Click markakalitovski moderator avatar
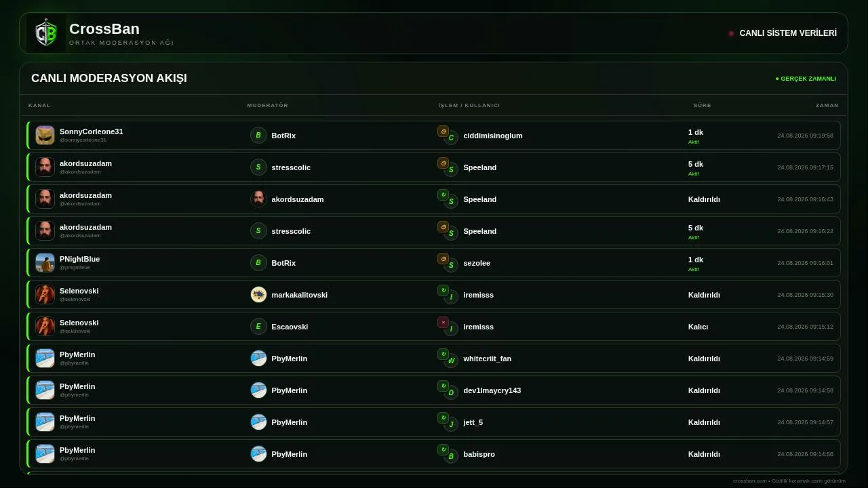Screen dimensions: 868x488 (x=258, y=294)
